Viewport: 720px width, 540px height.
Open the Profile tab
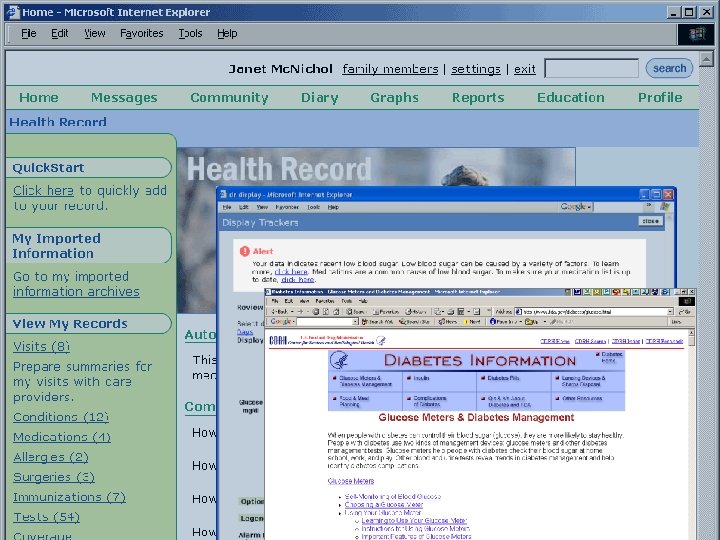pos(660,97)
